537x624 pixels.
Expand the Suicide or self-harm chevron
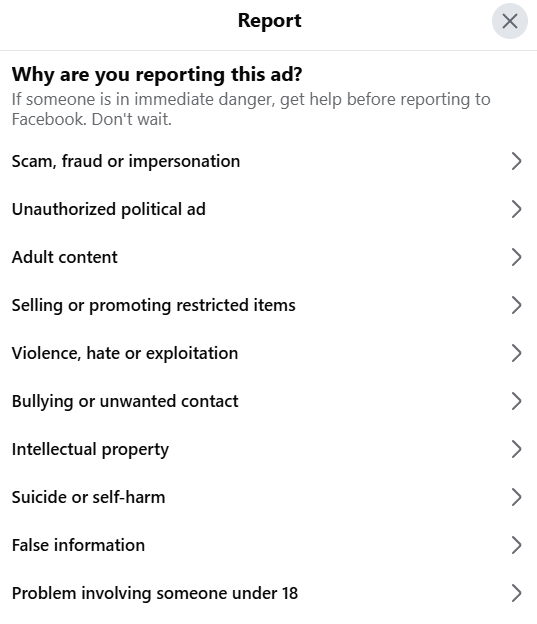[516, 497]
